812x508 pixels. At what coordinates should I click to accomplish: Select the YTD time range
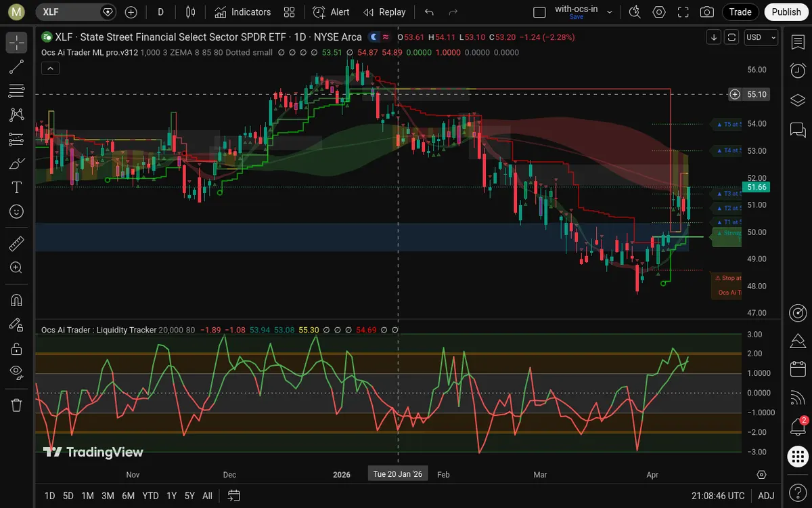[150, 496]
